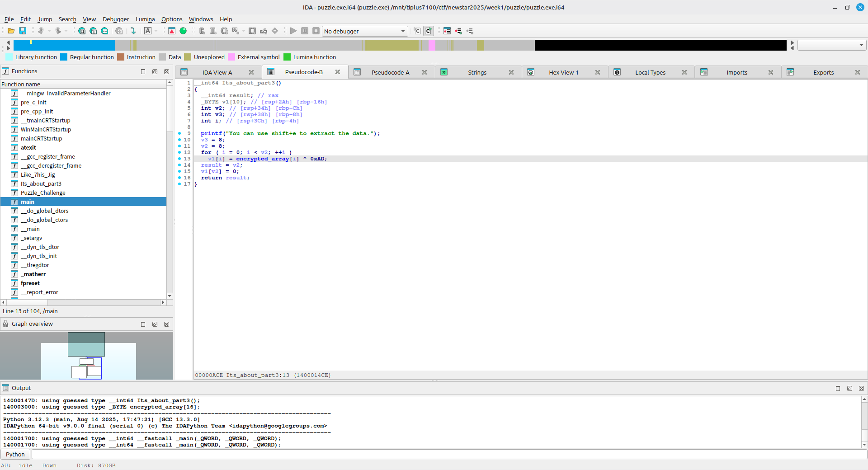Switch to the Strings tab
This screenshot has width=868, height=470.
pos(477,72)
